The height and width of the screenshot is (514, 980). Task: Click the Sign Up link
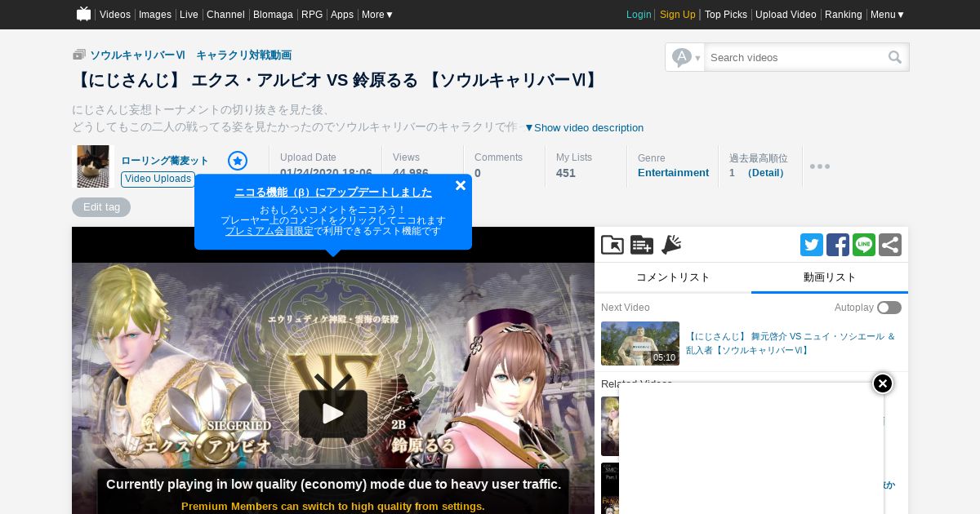pyautogui.click(x=678, y=15)
